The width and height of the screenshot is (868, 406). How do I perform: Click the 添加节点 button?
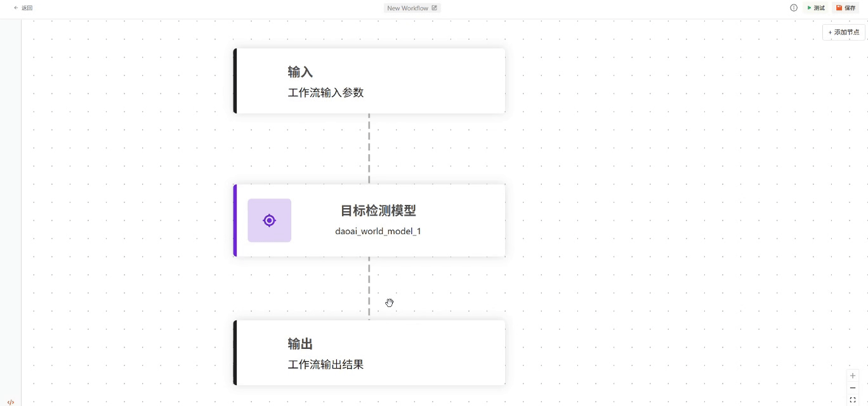[x=843, y=32]
